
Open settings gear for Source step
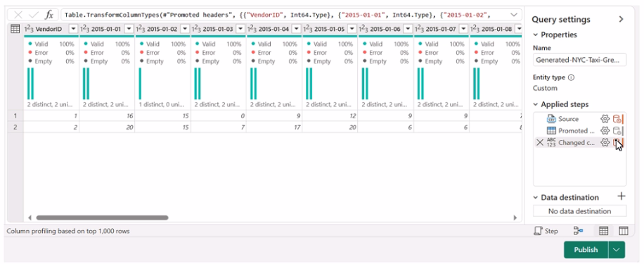[605, 119]
